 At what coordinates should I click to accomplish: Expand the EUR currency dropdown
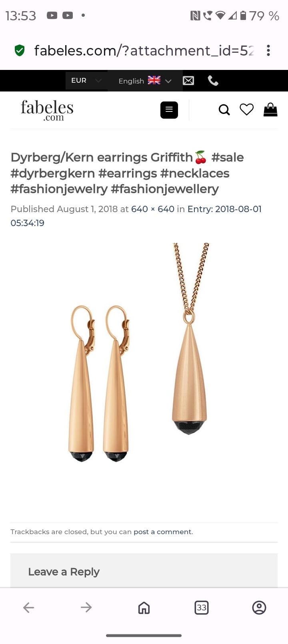coord(86,80)
